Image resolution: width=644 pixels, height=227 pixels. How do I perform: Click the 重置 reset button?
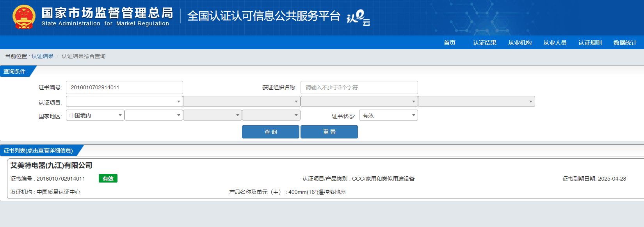tap(329, 132)
